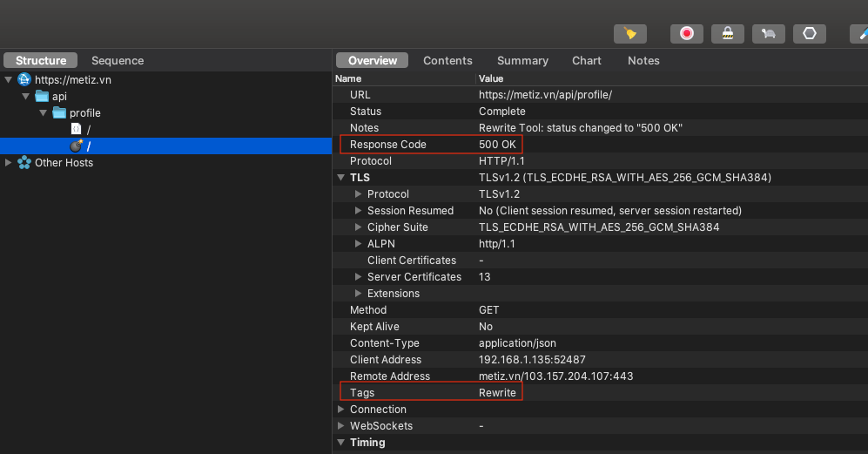Click the bomb icon of the selected request
Screen dimensions: 868x454
(x=77, y=146)
